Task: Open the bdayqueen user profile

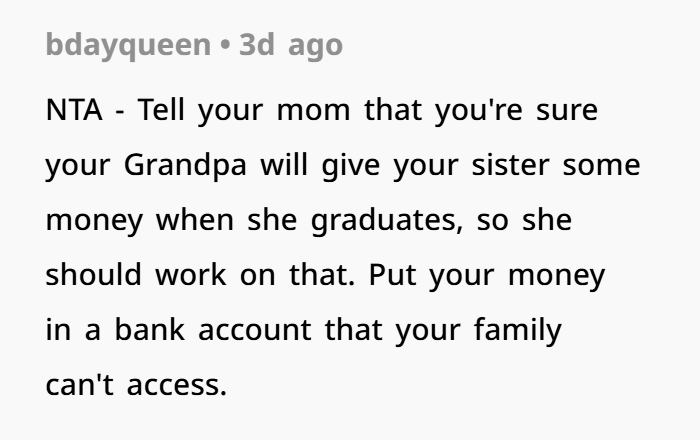Action: click(x=128, y=46)
